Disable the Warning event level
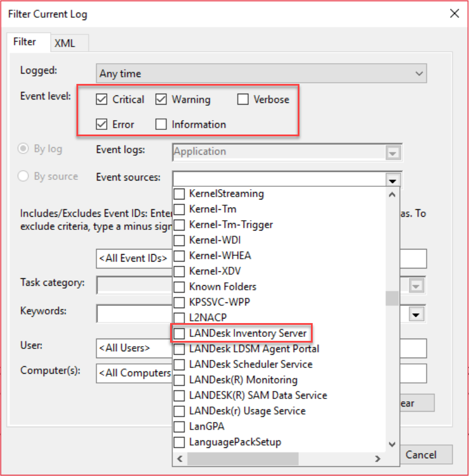The width and height of the screenshot is (469, 476). pyautogui.click(x=162, y=99)
